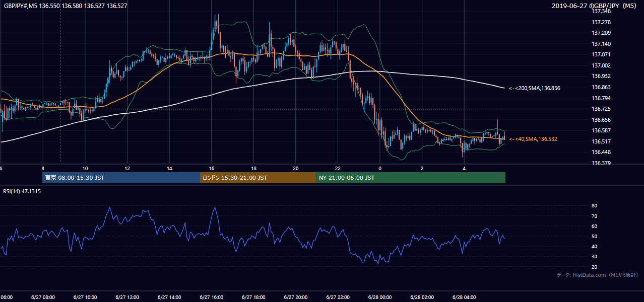Screen dimensions: 644x302
Task: Click the RSI 40 level label
Action: click(x=594, y=246)
